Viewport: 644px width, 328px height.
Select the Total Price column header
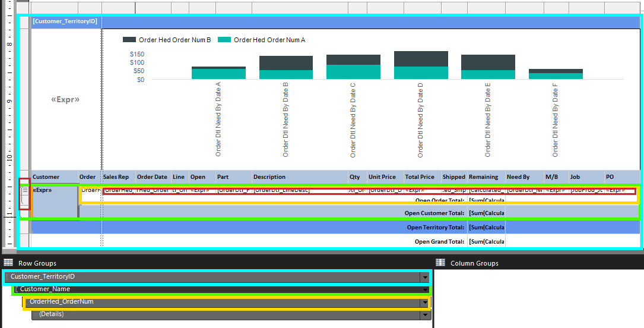[x=422, y=176]
